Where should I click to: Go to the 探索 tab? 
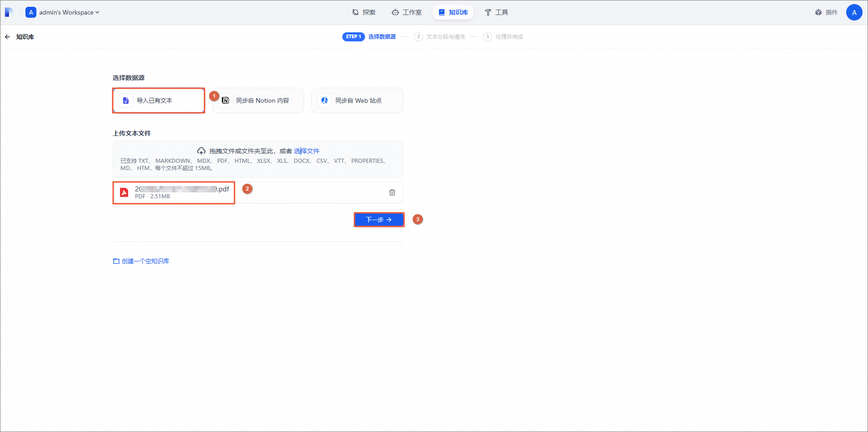point(364,12)
